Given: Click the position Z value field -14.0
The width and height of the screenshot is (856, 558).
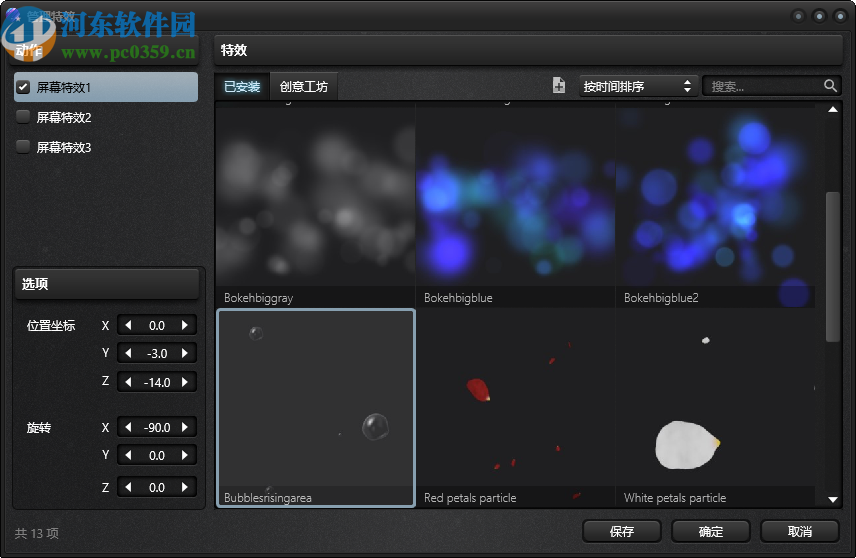Looking at the screenshot, I should pyautogui.click(x=157, y=382).
